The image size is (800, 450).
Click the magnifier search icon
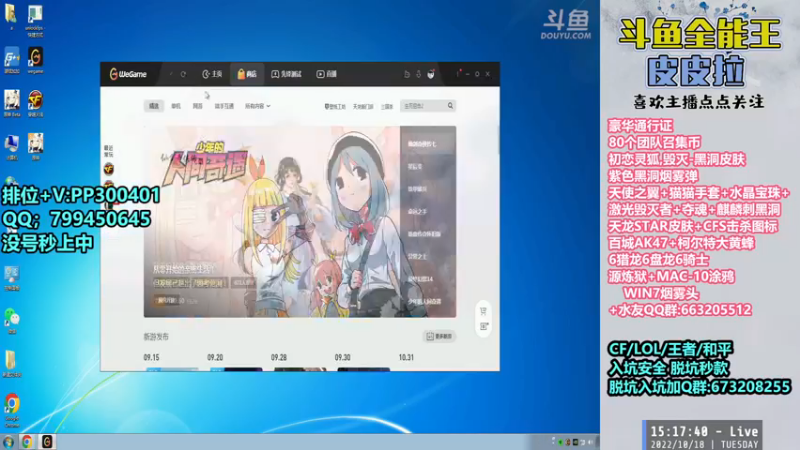point(451,106)
